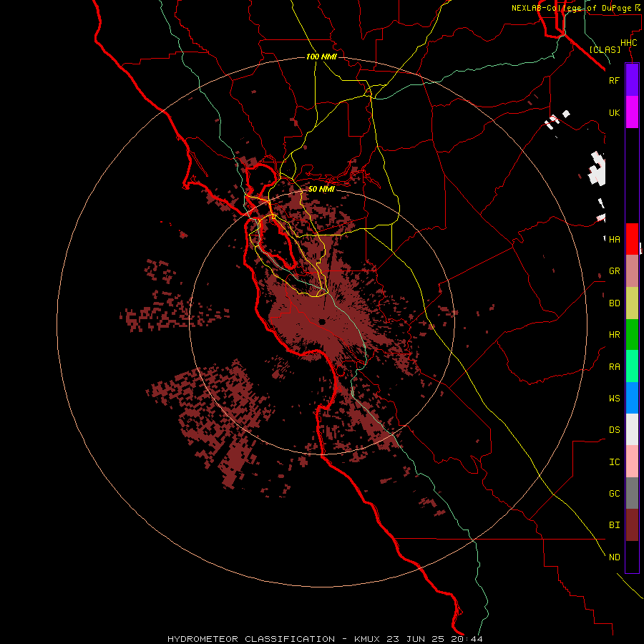This screenshot has height=644, width=644.
Task: Click the IC legend label text
Action: (x=615, y=462)
